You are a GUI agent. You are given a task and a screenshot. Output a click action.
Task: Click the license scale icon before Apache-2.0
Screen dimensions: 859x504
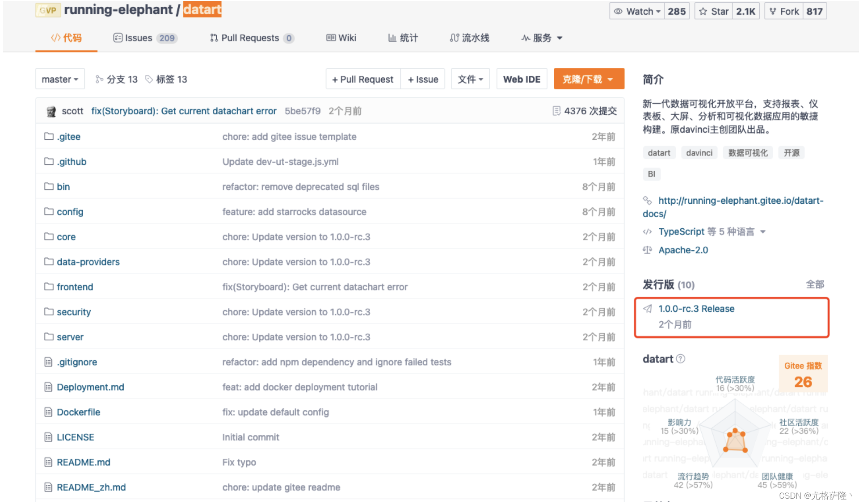pos(648,250)
